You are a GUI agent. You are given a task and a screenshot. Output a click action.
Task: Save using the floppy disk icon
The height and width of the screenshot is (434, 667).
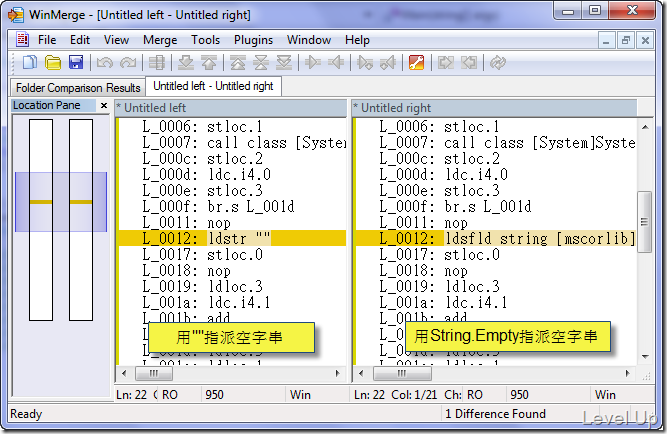pyautogui.click(x=76, y=63)
